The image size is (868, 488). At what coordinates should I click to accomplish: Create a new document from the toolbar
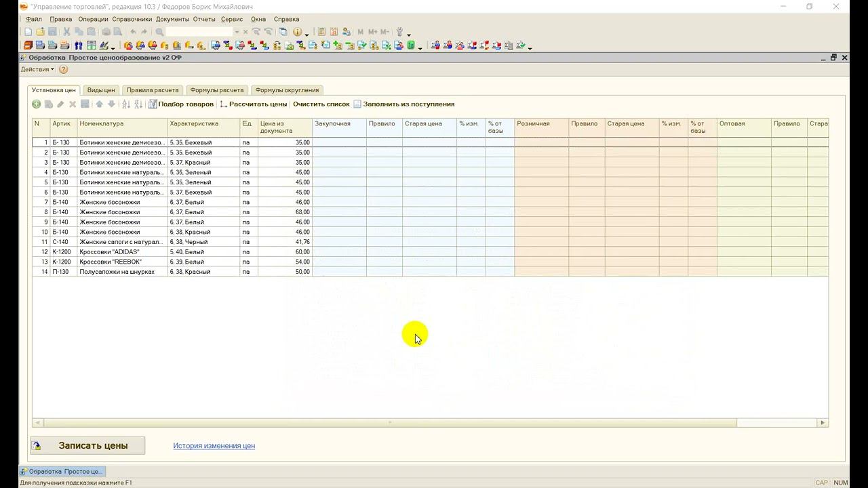tap(28, 32)
